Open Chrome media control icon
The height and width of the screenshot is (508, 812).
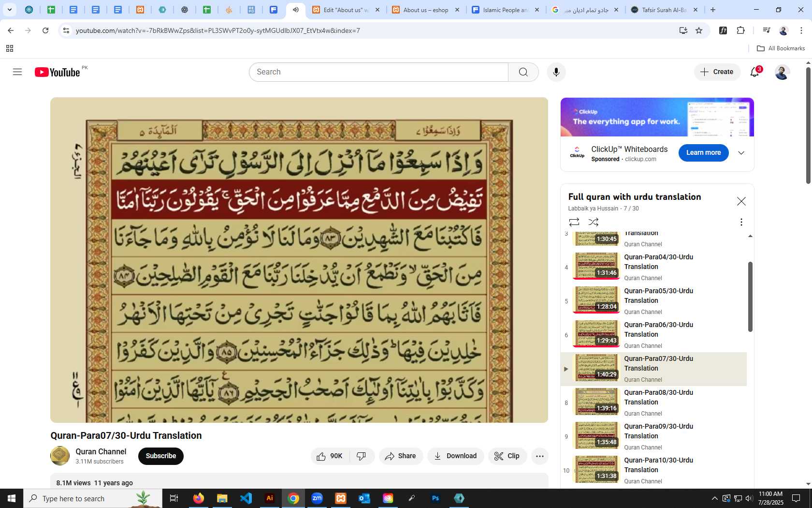766,30
